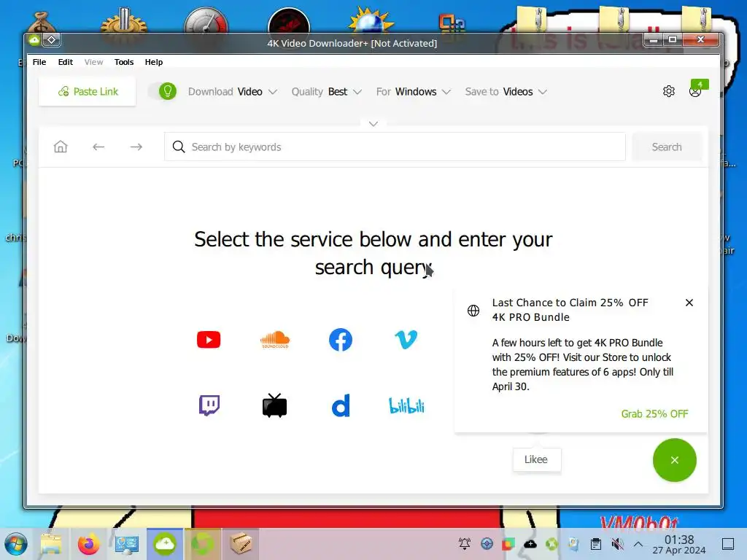Screen dimensions: 747x560
Task: Navigate forward with the right arrow
Action: [x=136, y=147]
